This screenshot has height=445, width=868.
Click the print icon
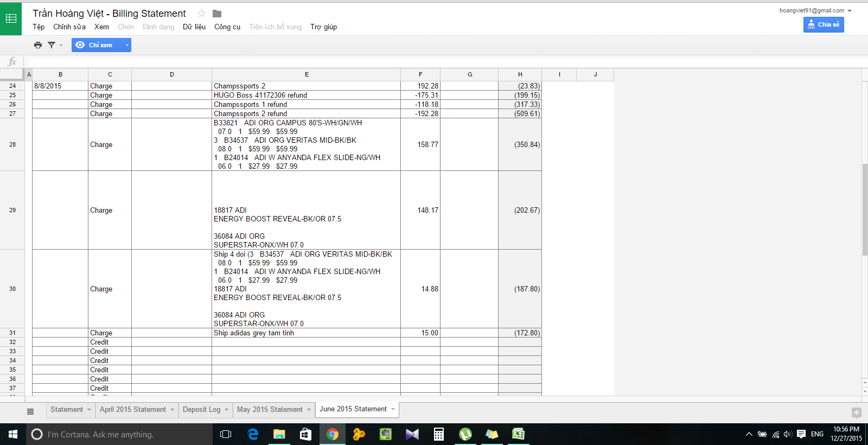point(38,45)
